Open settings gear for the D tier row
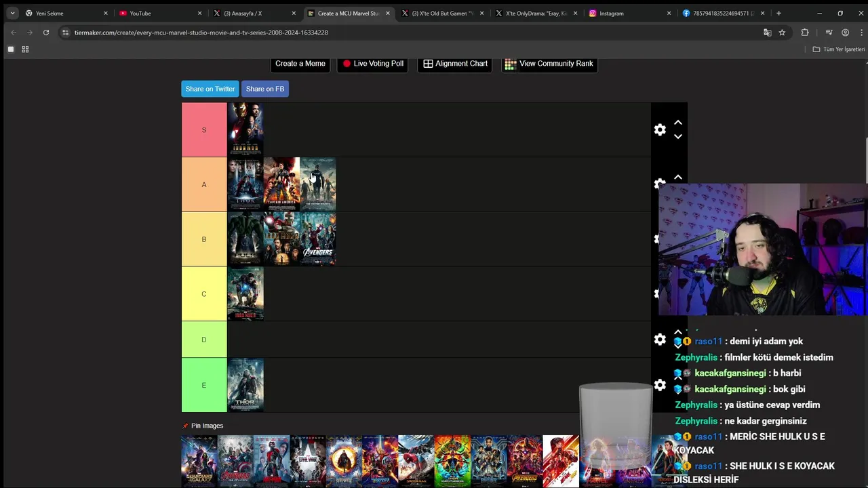 (660, 340)
